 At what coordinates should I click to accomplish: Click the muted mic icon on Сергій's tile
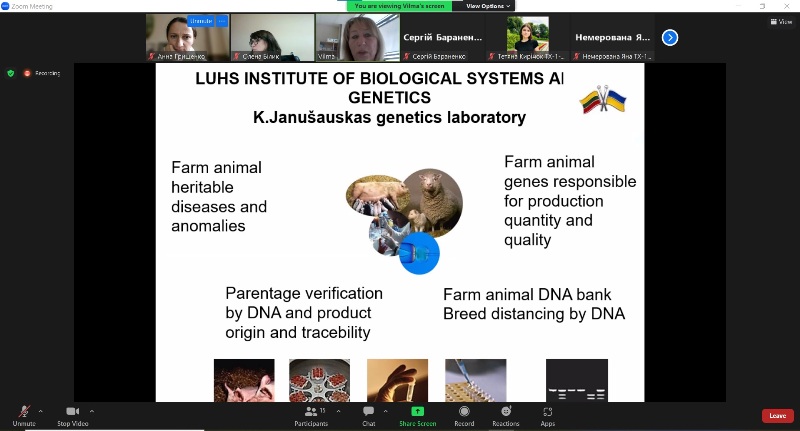407,57
